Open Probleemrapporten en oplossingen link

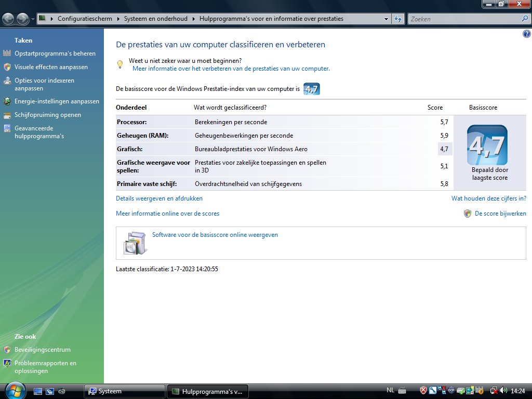(x=46, y=367)
